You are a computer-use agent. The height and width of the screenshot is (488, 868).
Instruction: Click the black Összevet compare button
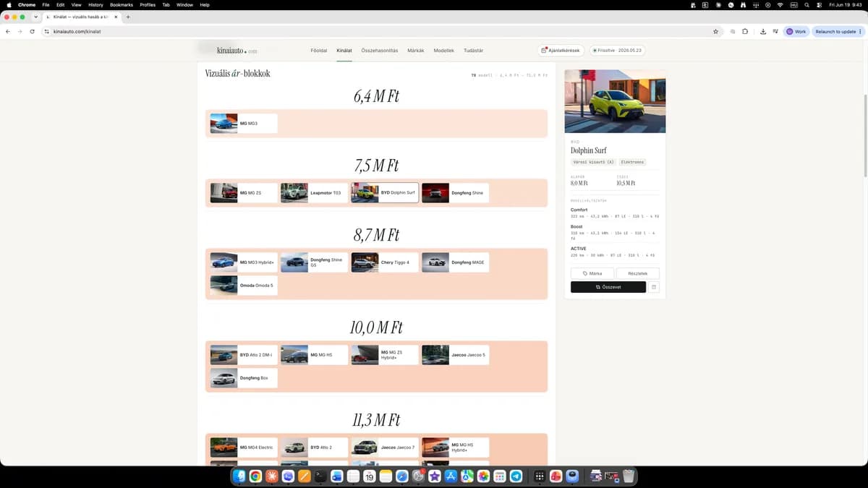pyautogui.click(x=608, y=287)
